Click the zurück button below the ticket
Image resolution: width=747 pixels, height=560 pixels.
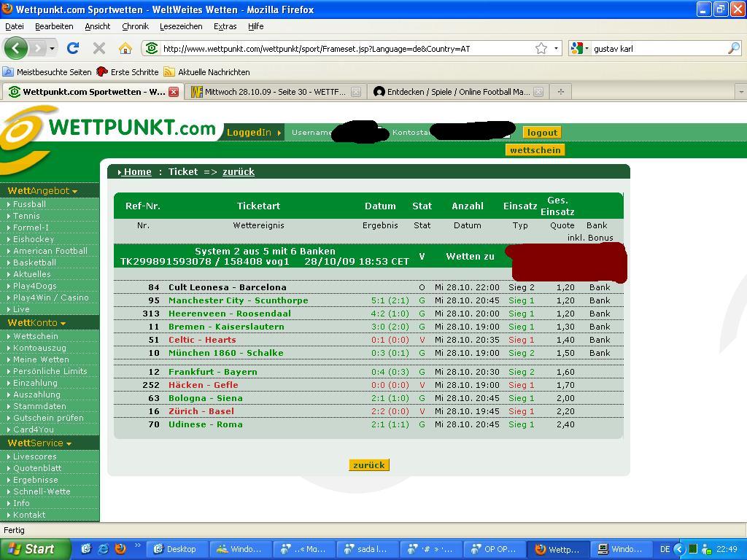pos(369,465)
